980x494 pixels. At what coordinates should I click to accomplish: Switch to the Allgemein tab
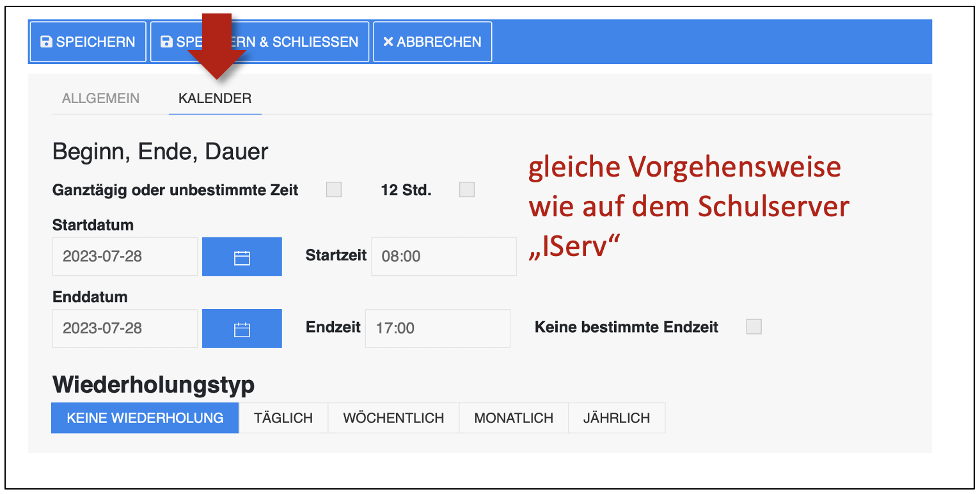pos(100,99)
